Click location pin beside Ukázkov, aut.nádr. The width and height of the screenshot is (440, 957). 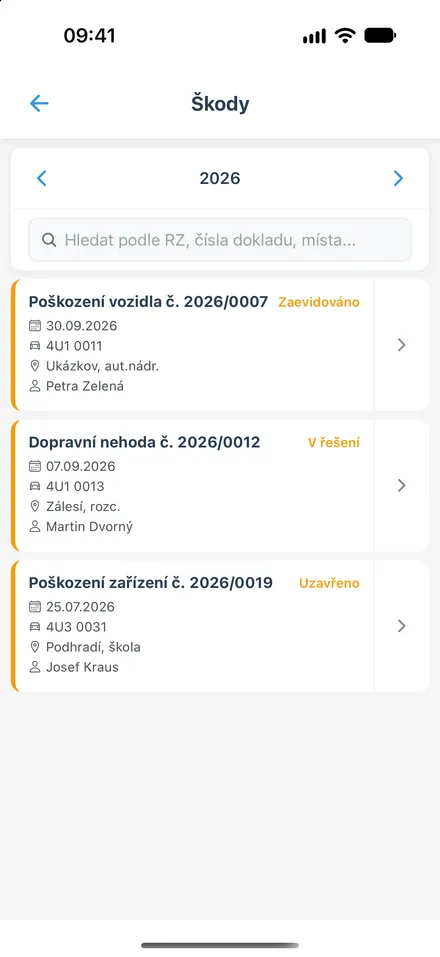click(x=35, y=366)
